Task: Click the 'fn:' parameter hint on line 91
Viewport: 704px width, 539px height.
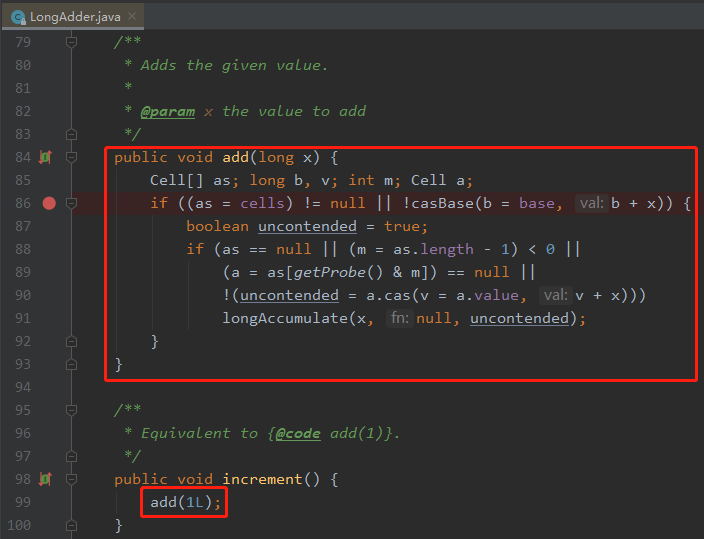Action: [400, 318]
